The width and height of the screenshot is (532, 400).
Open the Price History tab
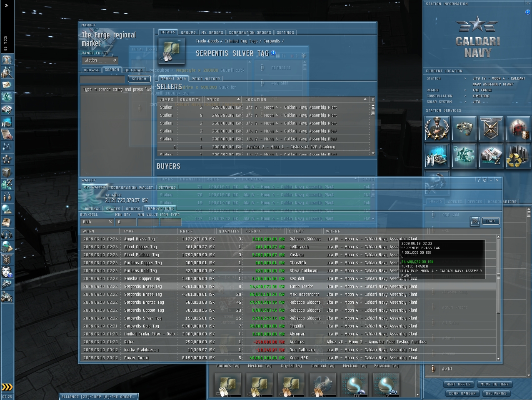(206, 79)
